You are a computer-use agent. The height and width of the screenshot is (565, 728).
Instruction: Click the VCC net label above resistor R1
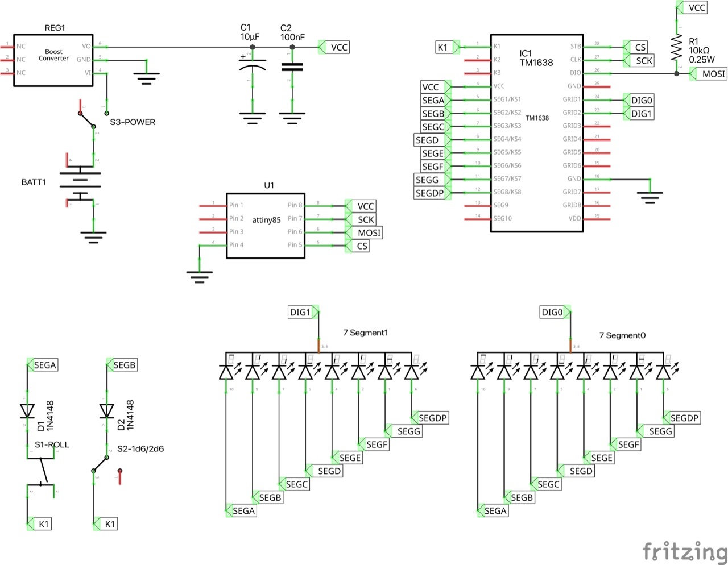point(692,7)
